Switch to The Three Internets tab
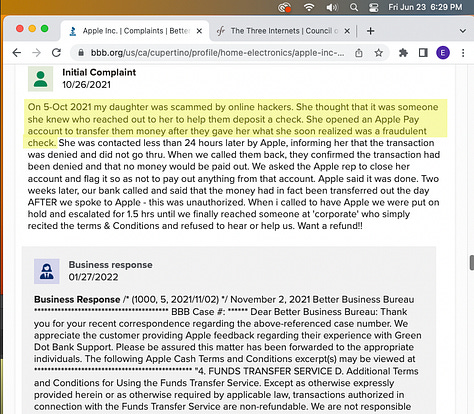Screen dimensions: 474x414 point(283,31)
